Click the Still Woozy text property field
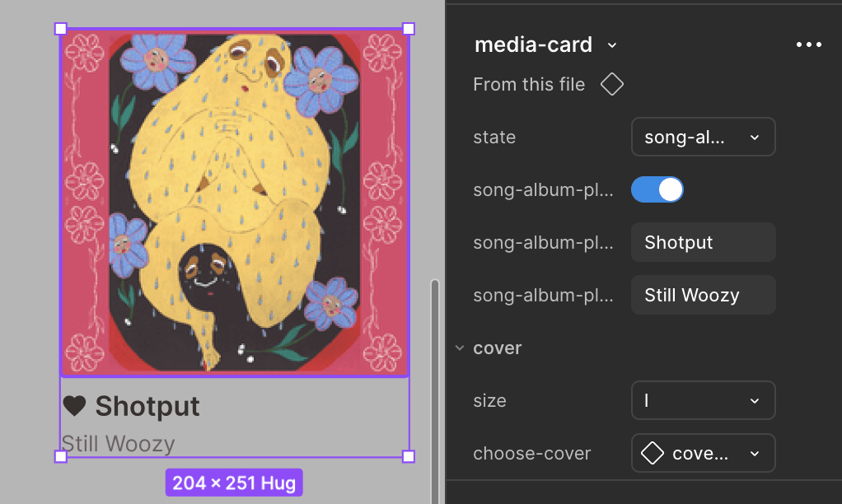The image size is (842, 504). point(703,295)
